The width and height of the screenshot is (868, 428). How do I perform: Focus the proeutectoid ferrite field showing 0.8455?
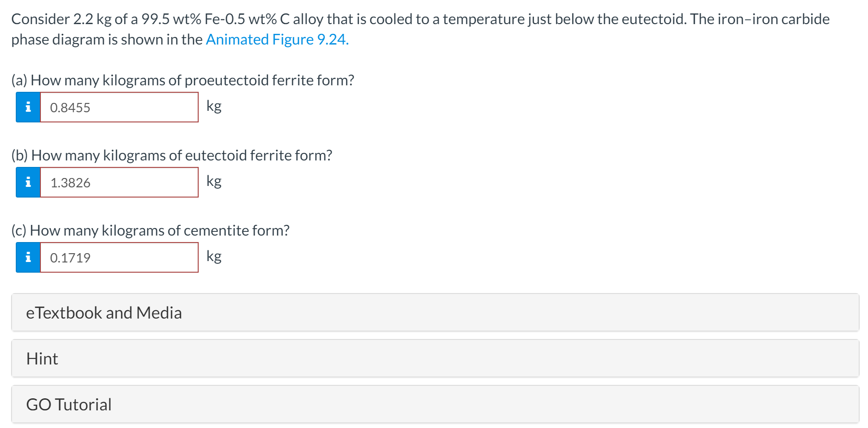pos(119,107)
